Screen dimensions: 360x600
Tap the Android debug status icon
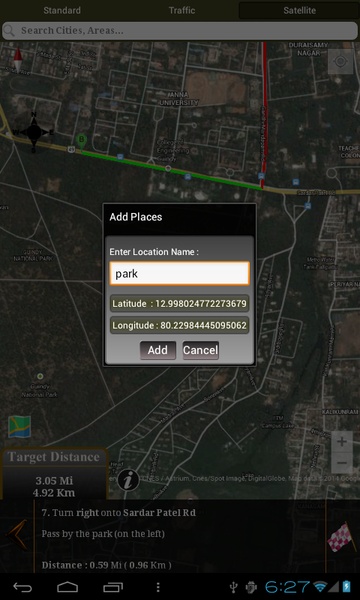[x=251, y=587]
